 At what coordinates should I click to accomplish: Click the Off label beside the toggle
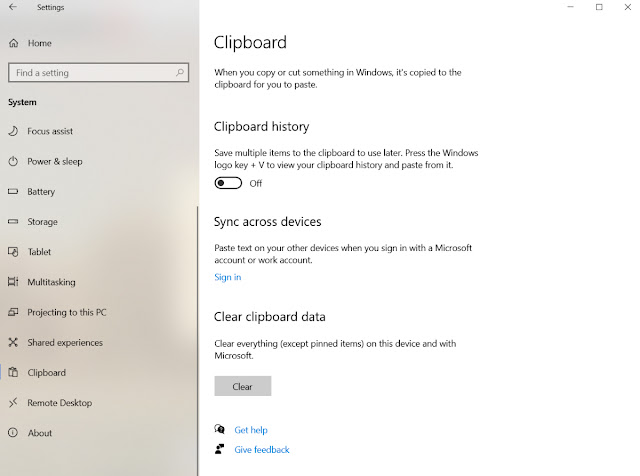pos(256,183)
